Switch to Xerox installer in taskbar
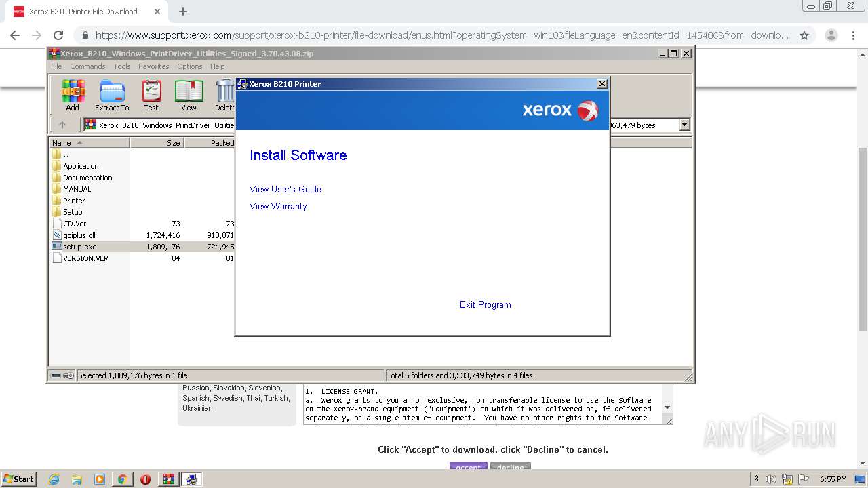The image size is (868, 488). coord(192,479)
